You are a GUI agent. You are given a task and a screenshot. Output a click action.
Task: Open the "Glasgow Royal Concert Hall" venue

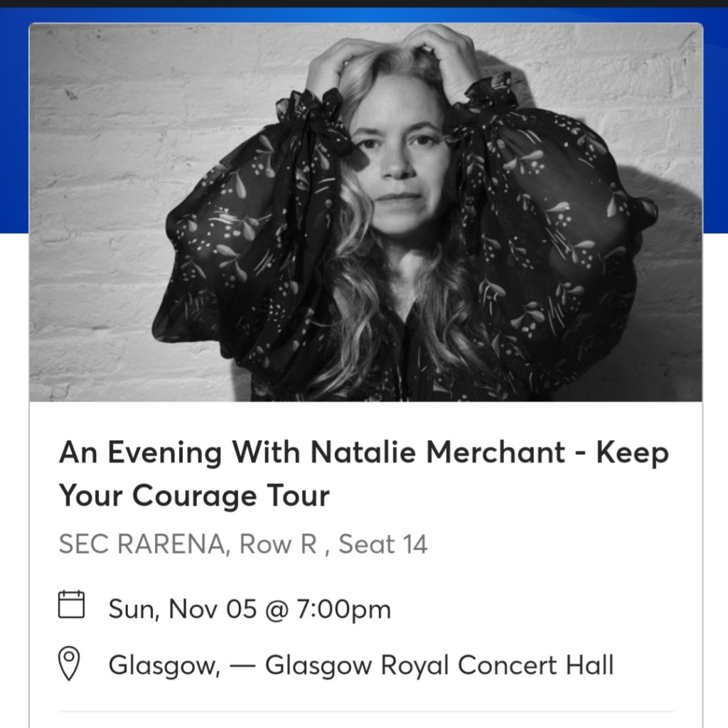pos(439,665)
